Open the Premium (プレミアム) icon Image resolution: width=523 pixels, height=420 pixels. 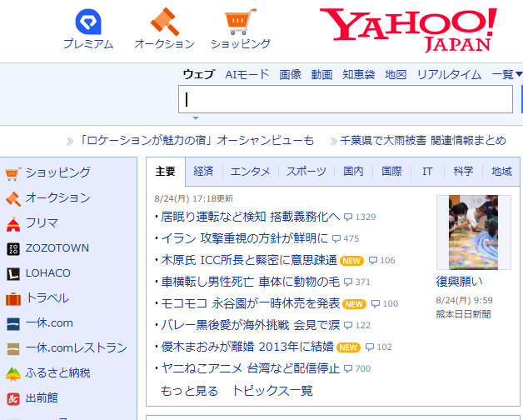[x=88, y=22]
